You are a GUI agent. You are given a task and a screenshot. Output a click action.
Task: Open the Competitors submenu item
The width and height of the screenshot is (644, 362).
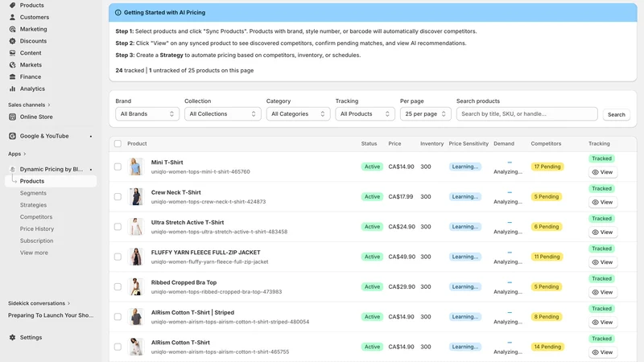[36, 216]
